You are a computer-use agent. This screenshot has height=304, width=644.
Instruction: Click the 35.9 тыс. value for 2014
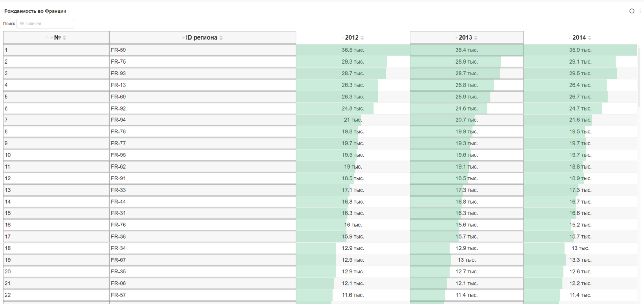coord(580,50)
